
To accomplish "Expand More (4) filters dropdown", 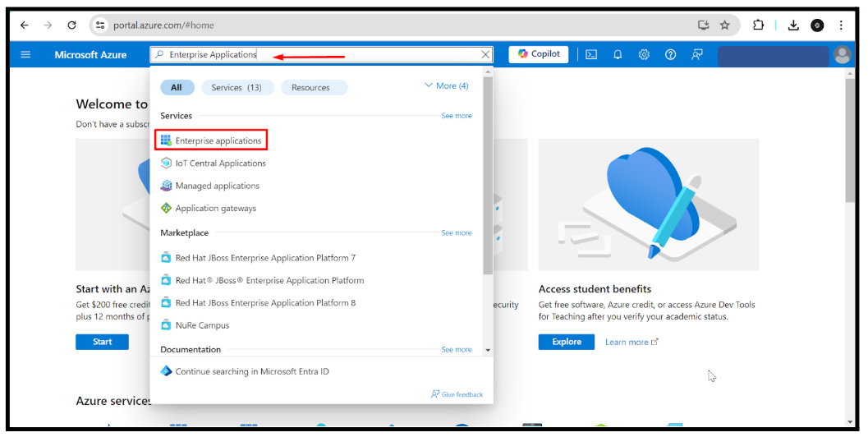I will (447, 86).
